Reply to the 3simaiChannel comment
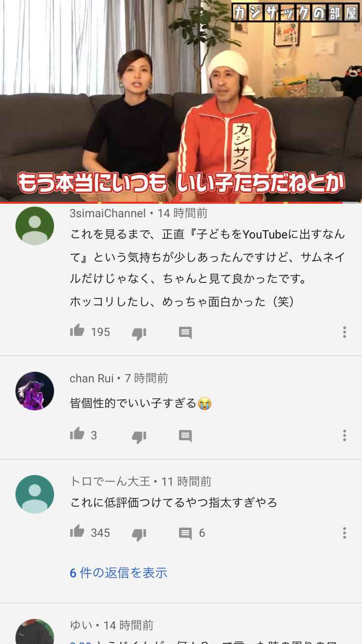This screenshot has height=644, width=362. (x=185, y=333)
